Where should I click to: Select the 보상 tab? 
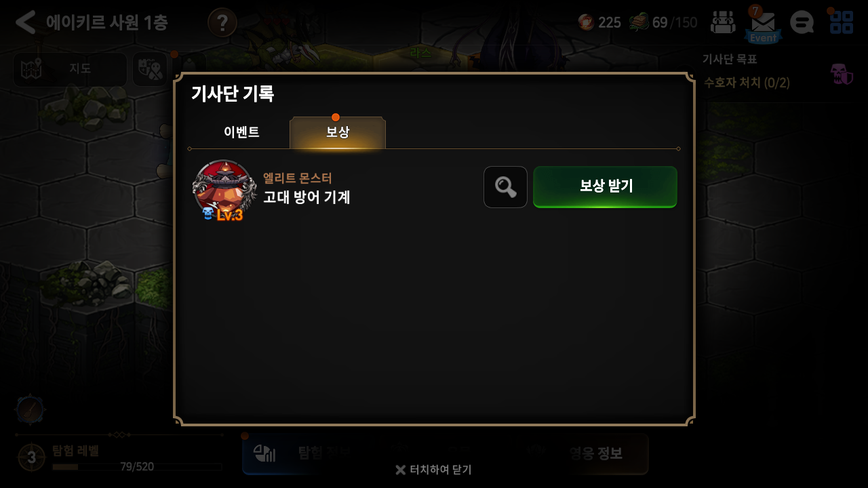338,133
